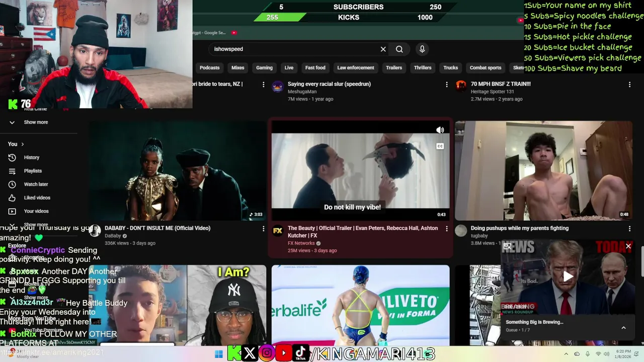Open MeshugaMan channel avatar
The width and height of the screenshot is (644, 362).
pos(278,86)
